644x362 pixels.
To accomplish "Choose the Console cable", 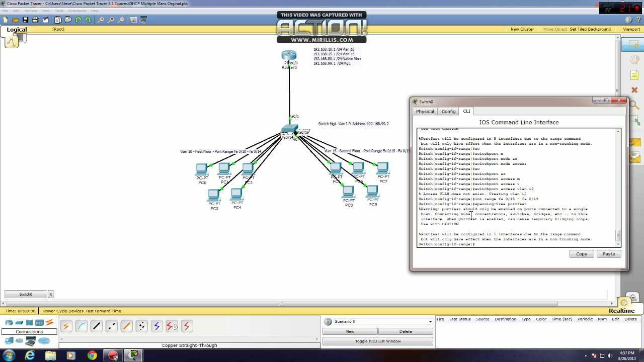I will pyautogui.click(x=81, y=326).
